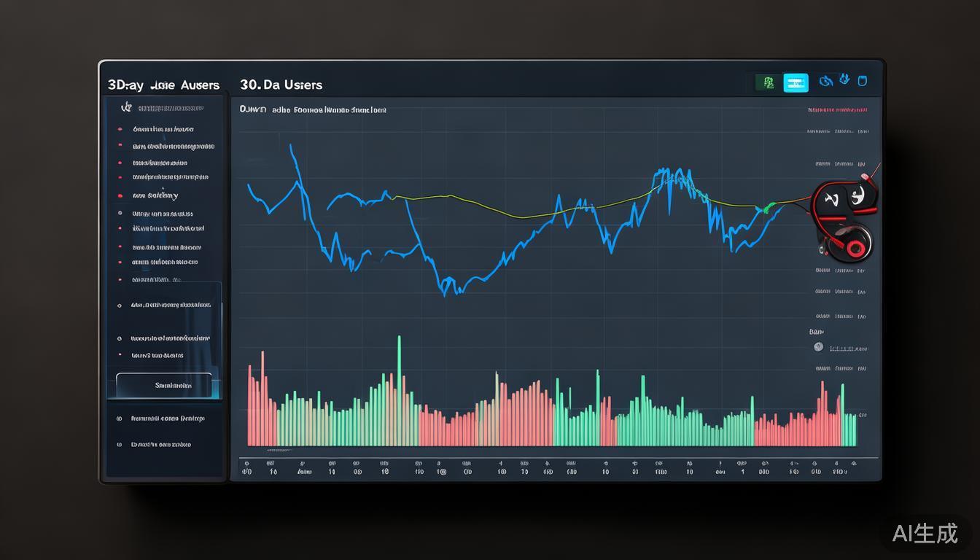980x560 pixels.
Task: Select the first red-bulleted sidebar item
Action: click(163, 129)
